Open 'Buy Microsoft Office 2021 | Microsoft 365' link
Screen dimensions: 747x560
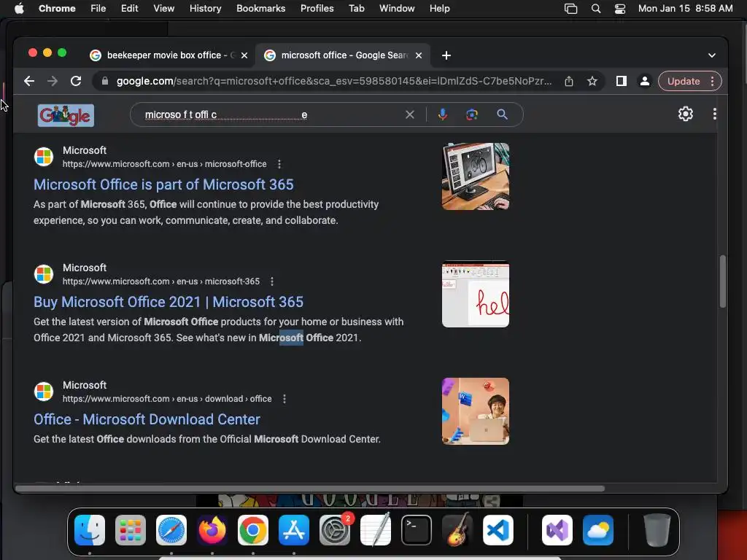pyautogui.click(x=169, y=302)
